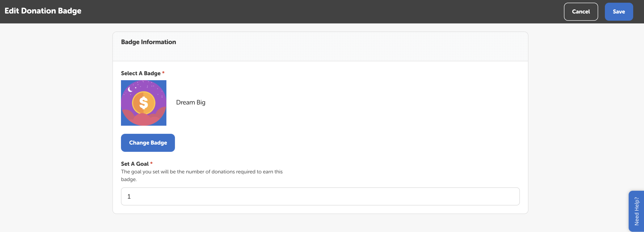Click the Set A Goal label
Screen dimensions: 644x232
(x=134, y=164)
